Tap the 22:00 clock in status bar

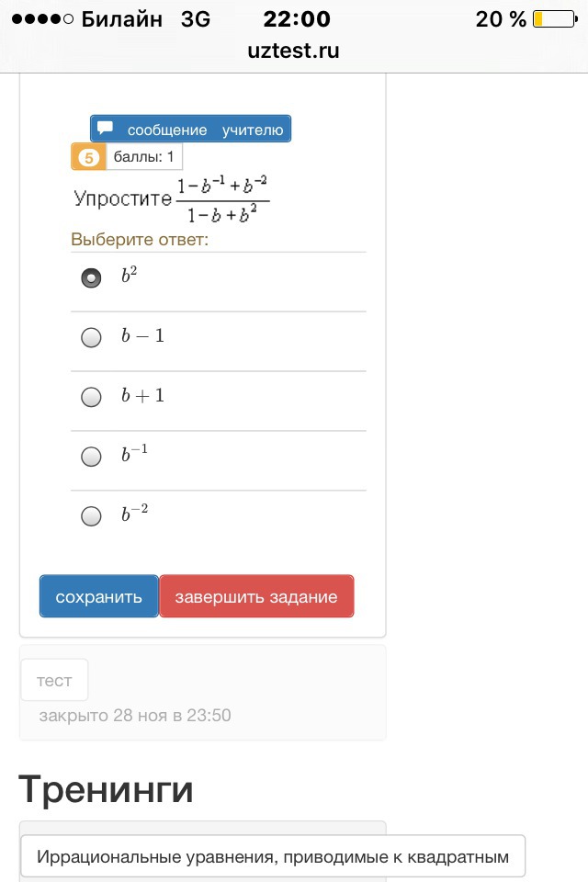[296, 19]
